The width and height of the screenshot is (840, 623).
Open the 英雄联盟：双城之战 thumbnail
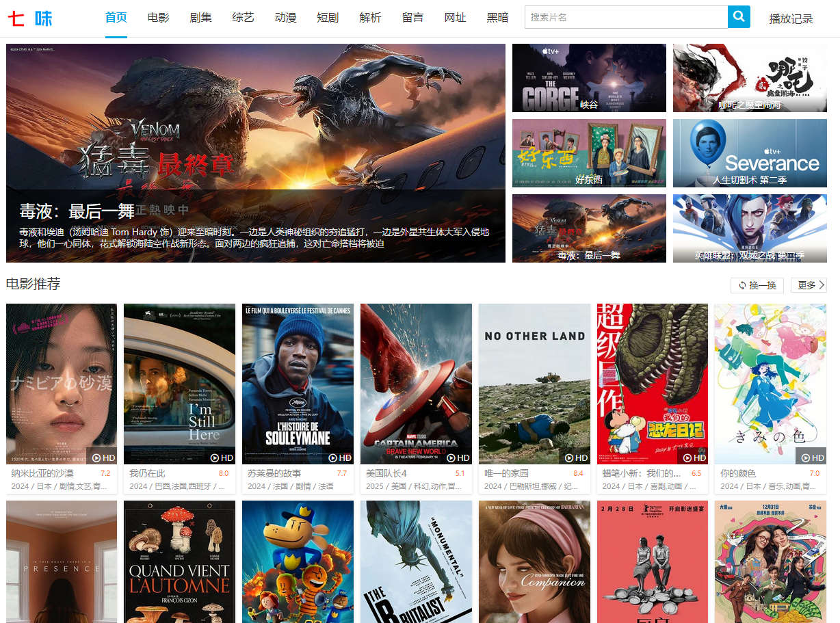(x=750, y=228)
